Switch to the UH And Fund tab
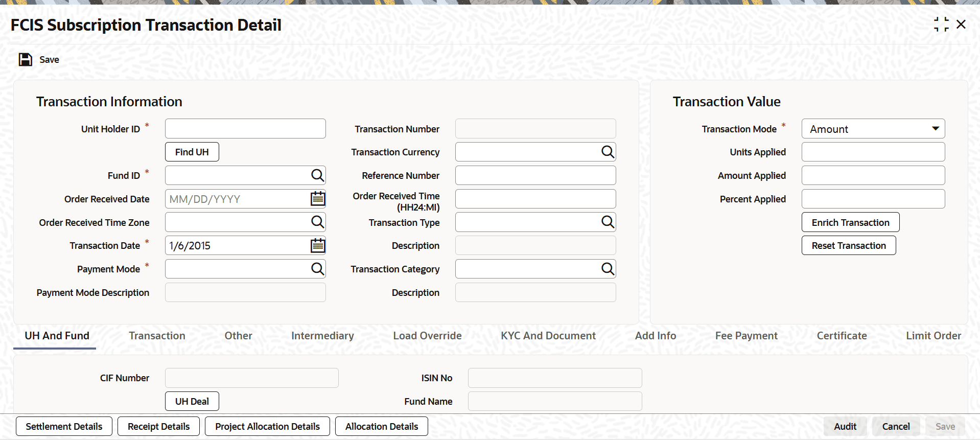 [57, 336]
